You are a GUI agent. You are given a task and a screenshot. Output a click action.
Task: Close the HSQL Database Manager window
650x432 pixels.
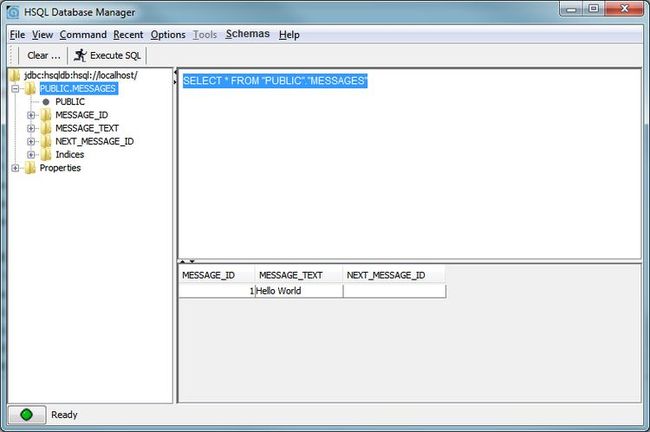click(x=624, y=8)
